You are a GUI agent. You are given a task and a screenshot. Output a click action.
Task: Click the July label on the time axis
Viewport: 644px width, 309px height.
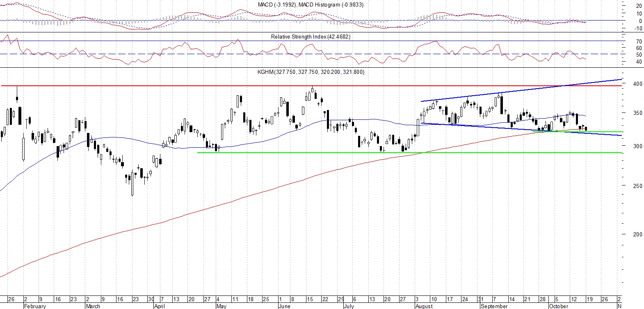(x=349, y=306)
